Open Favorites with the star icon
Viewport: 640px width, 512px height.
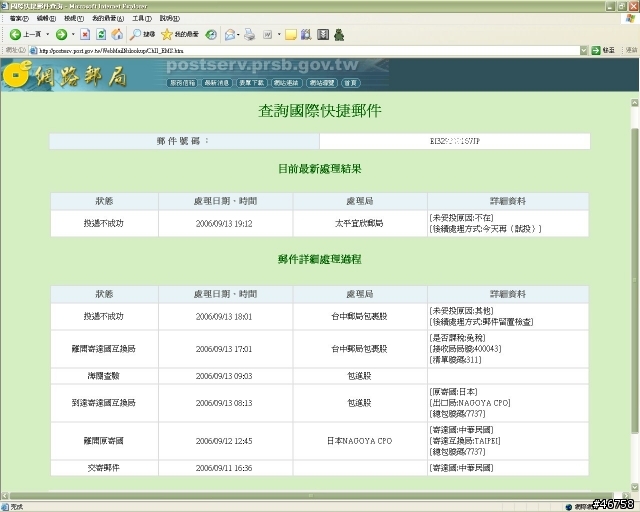click(167, 35)
